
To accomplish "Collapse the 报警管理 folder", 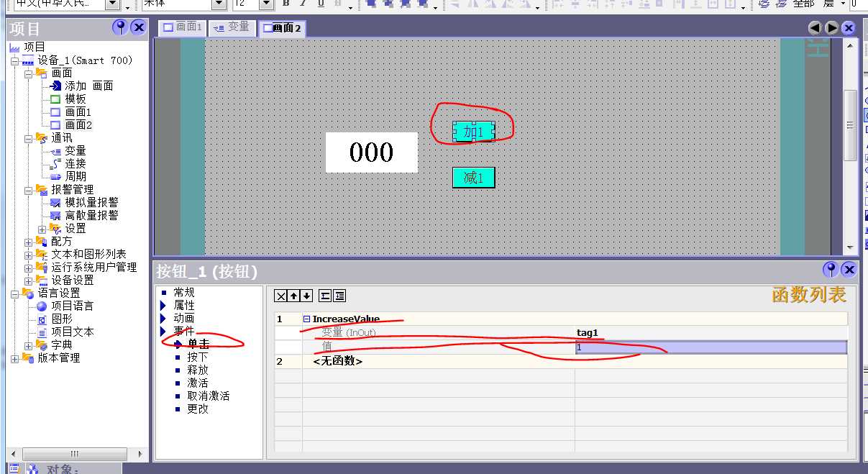I will (28, 190).
